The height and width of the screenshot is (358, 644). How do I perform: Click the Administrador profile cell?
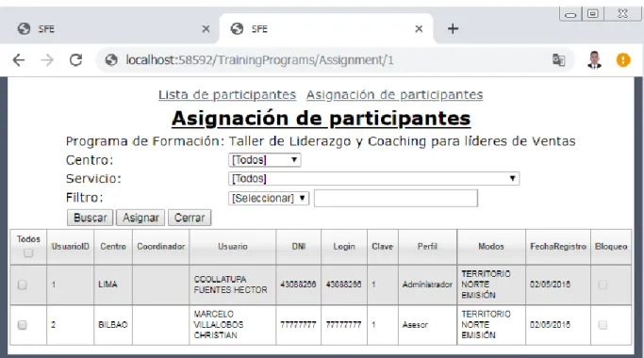click(427, 285)
